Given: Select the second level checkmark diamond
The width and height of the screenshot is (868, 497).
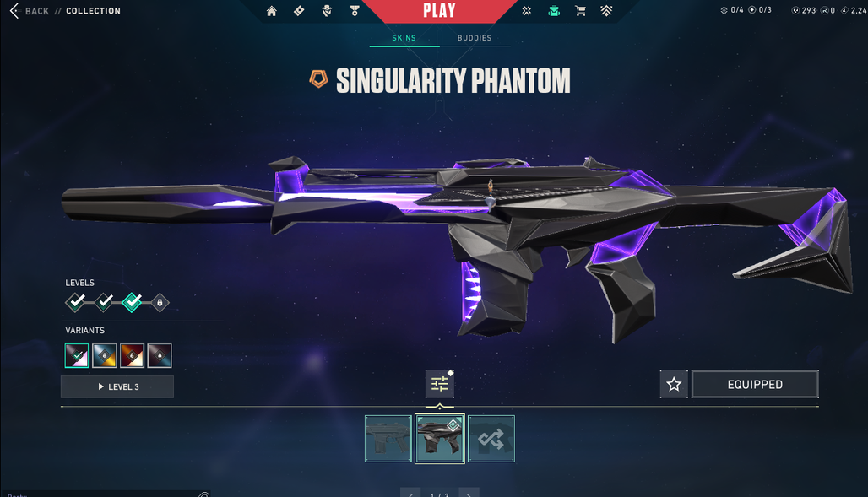Looking at the screenshot, I should tap(104, 302).
